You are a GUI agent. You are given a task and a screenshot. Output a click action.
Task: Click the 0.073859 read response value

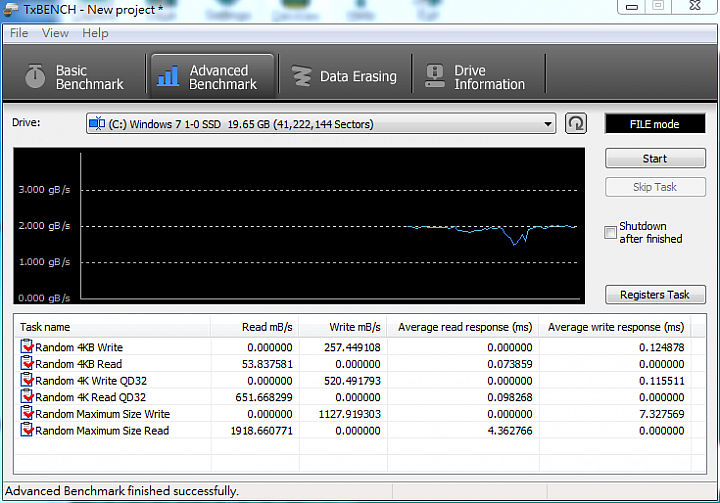510,364
